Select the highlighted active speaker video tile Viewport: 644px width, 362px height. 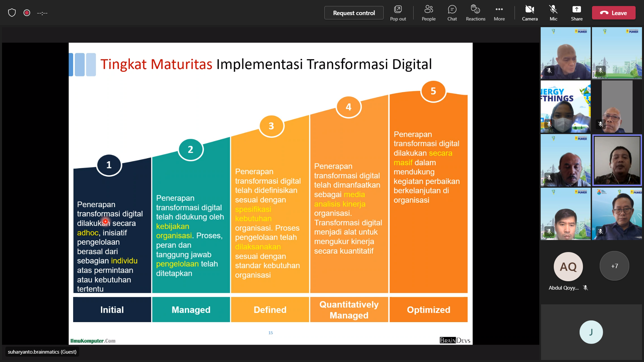(x=616, y=160)
